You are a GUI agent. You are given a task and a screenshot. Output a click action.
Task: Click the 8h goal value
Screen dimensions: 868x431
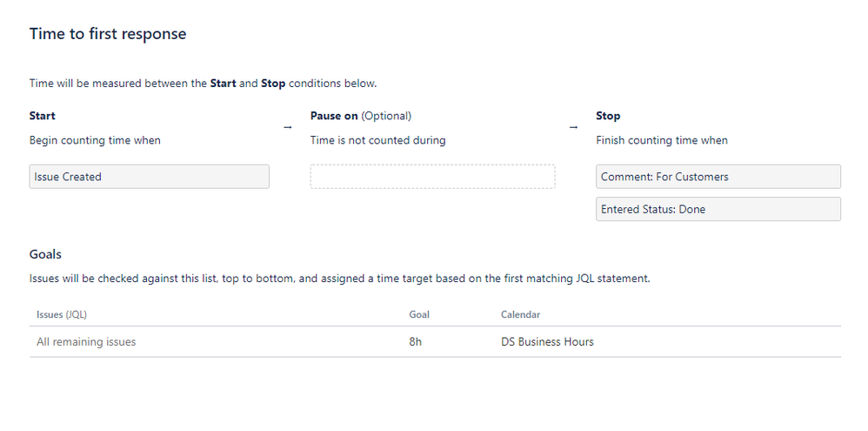click(415, 342)
